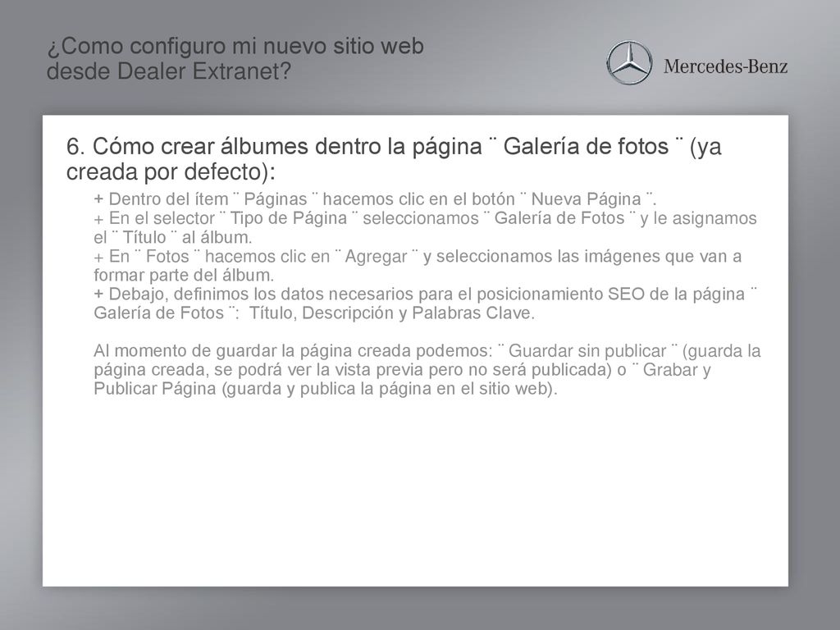
Task: Click the 'creada por defecto' heading line
Action: (x=171, y=172)
